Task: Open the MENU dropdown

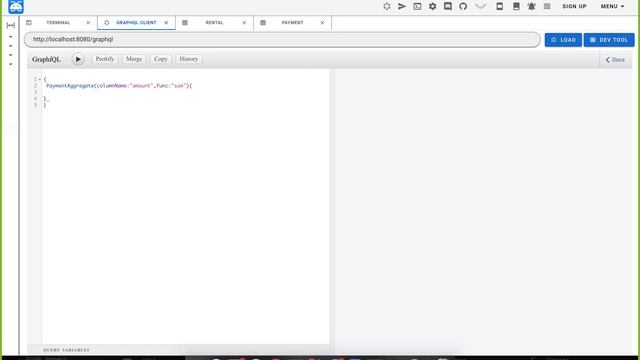Action: pos(612,6)
